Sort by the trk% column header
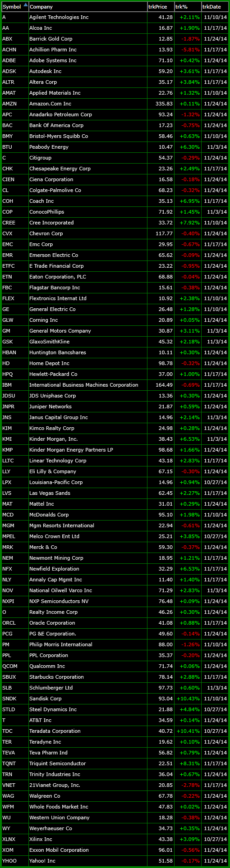The height and width of the screenshot is (868, 230). 188,7
